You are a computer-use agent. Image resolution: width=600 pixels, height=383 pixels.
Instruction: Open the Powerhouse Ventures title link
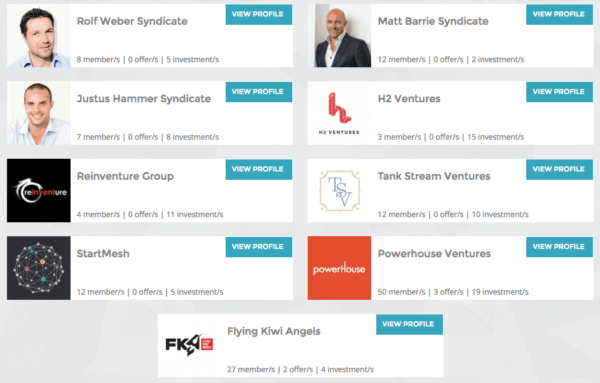point(434,254)
